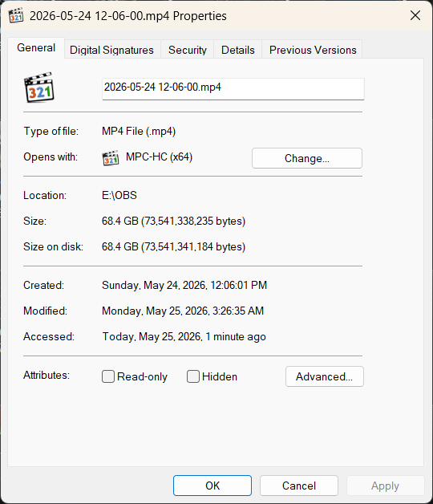433x504 pixels.
Task: Click the 'Modified:' label
Action: [x=45, y=311]
